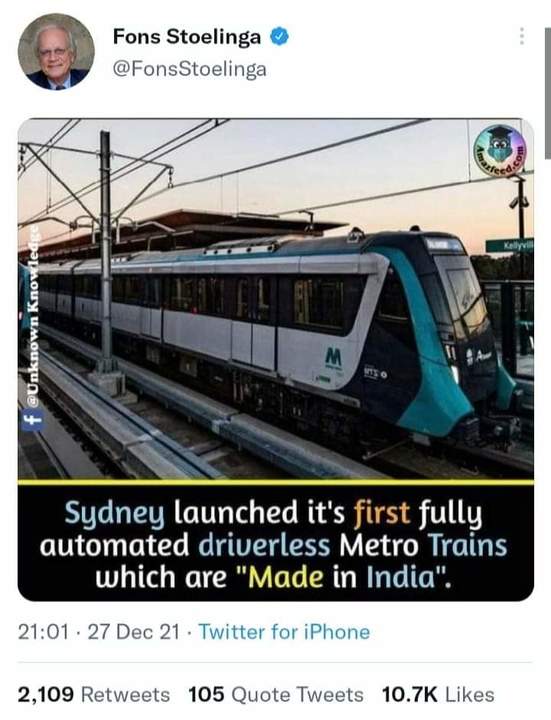Open the Twitter for iPhone link
The height and width of the screenshot is (720, 551).
pyautogui.click(x=284, y=632)
